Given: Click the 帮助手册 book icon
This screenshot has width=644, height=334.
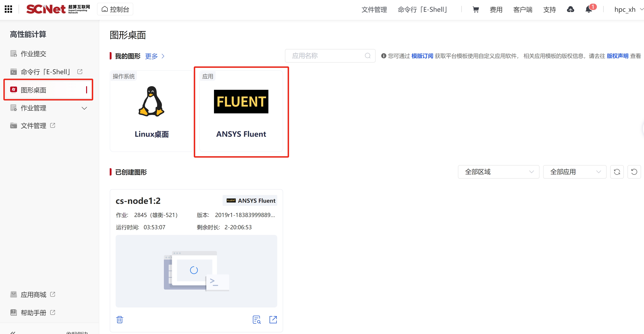Looking at the screenshot, I should click(x=14, y=312).
